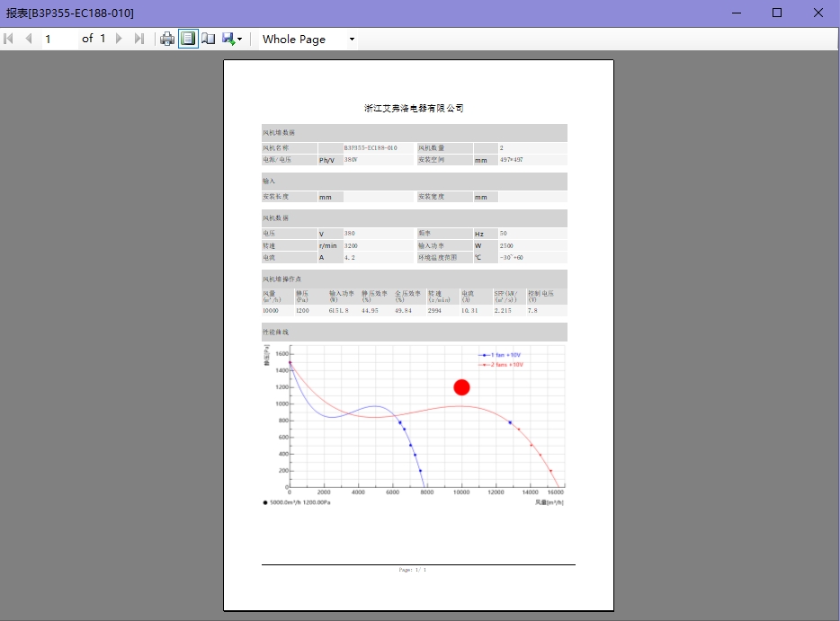
Task: Open the Whole Page zoom dropdown arrow
Action: pyautogui.click(x=352, y=39)
